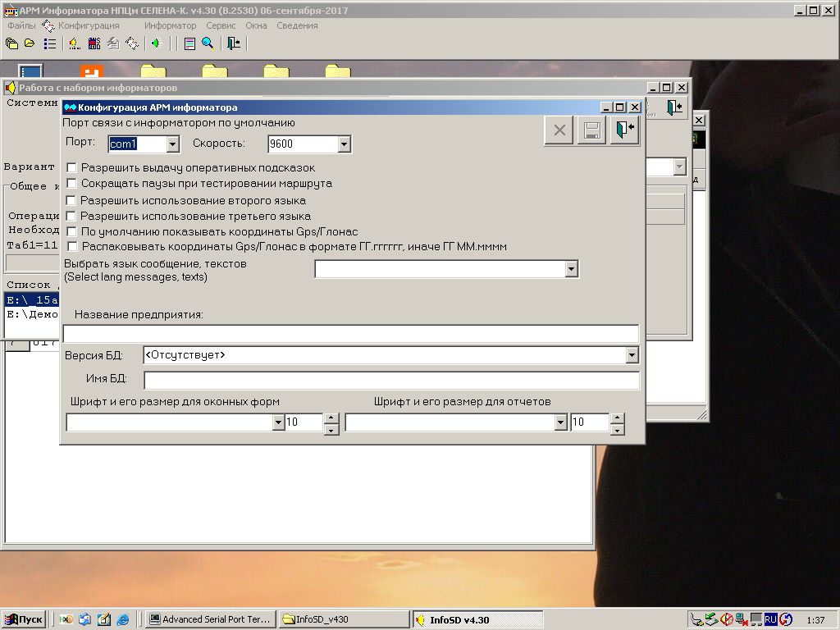Open the Сведения menu
The width and height of the screenshot is (840, 630).
(297, 25)
